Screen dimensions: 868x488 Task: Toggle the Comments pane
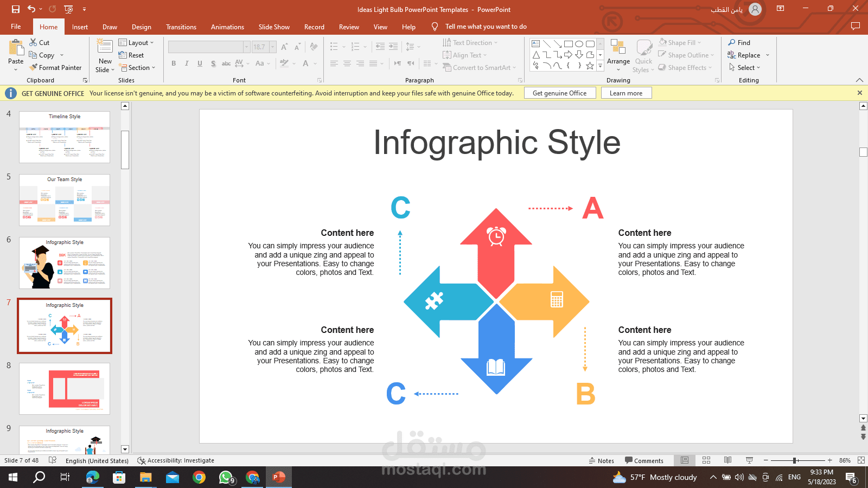tap(644, 460)
